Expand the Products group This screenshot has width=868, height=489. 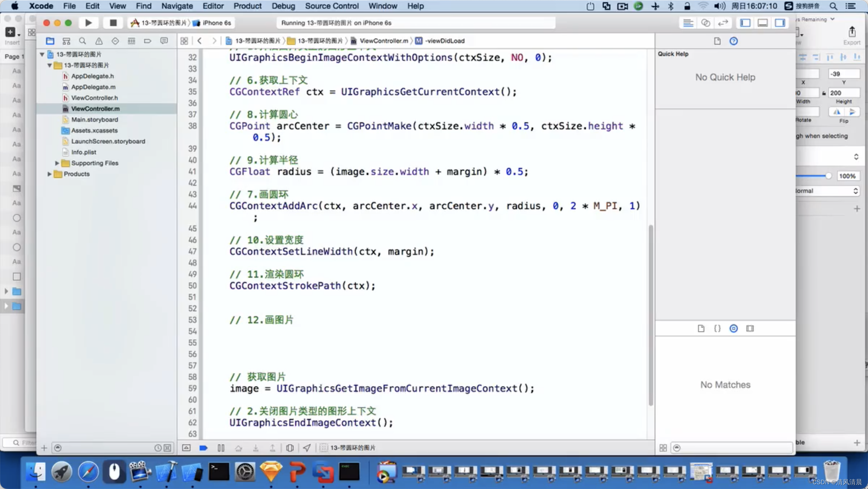[x=49, y=174]
